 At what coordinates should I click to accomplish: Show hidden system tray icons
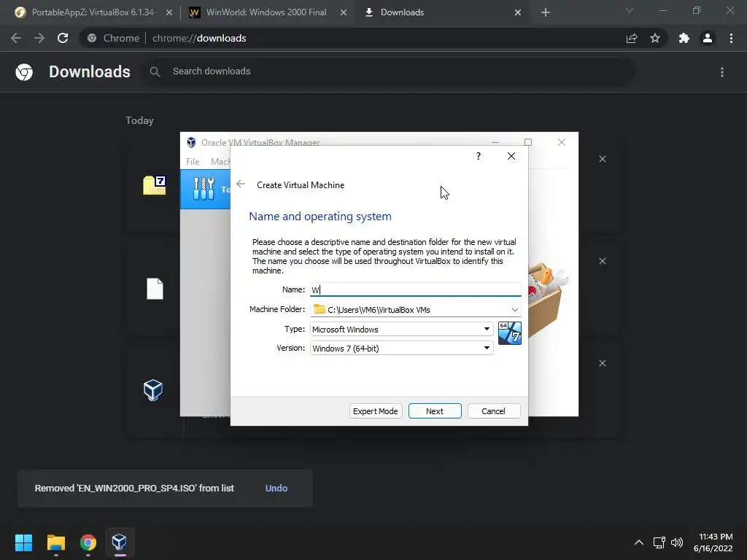[x=639, y=542]
